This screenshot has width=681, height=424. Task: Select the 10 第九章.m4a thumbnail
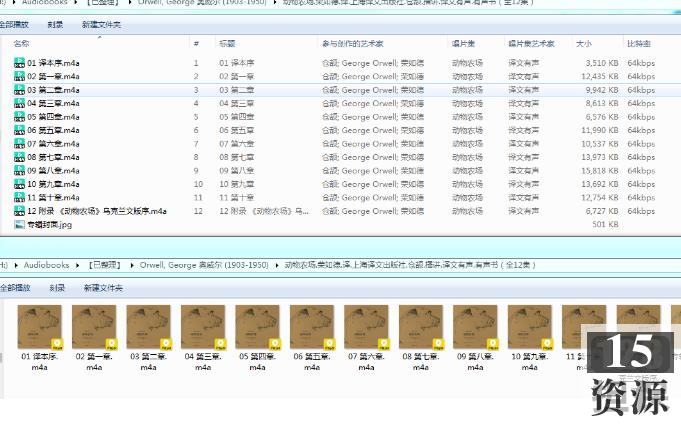[529, 327]
